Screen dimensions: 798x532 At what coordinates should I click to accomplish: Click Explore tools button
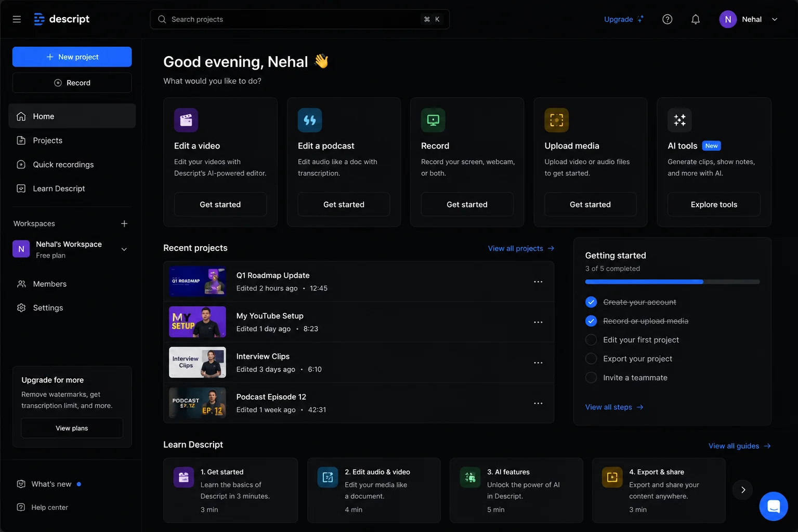(714, 205)
